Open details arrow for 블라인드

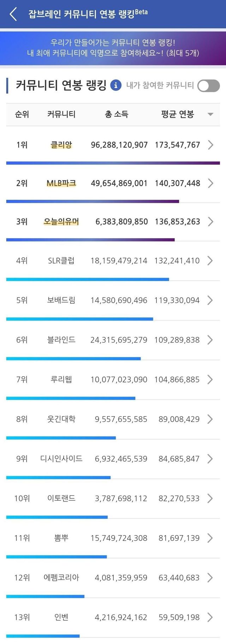[x=210, y=340]
